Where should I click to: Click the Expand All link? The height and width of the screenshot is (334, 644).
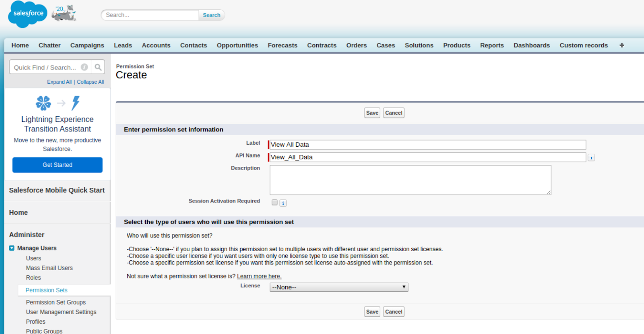(x=59, y=82)
